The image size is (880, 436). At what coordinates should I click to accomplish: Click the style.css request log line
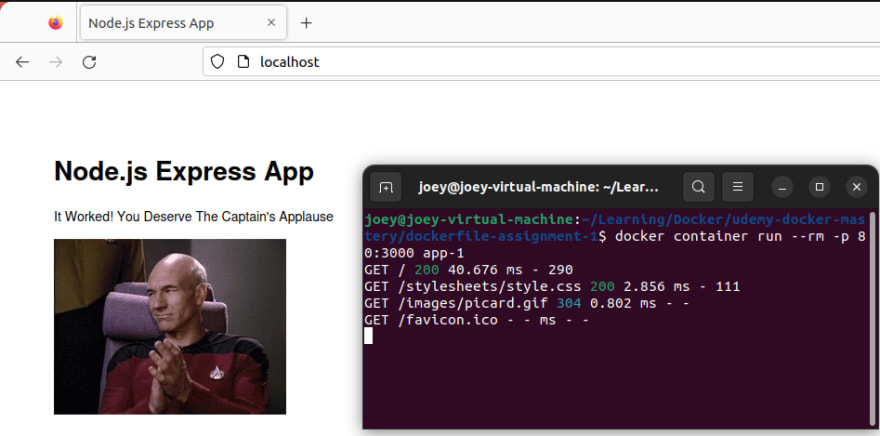pos(552,287)
